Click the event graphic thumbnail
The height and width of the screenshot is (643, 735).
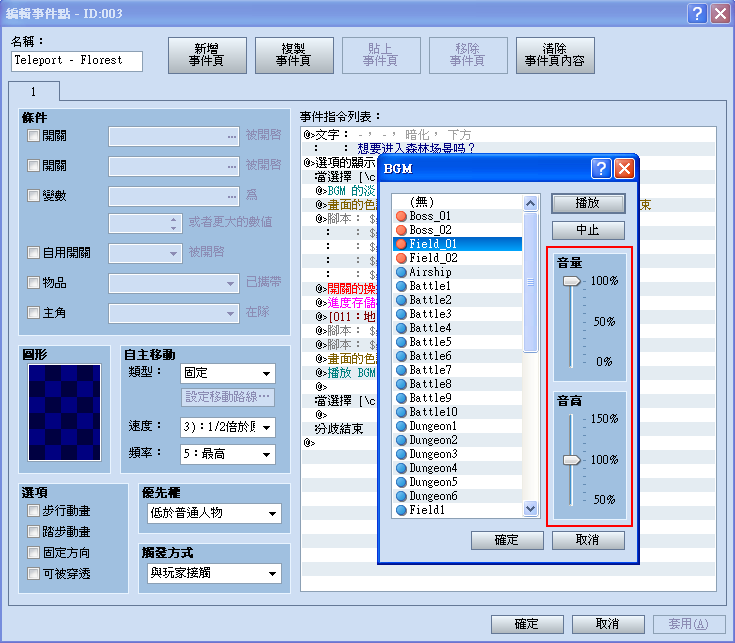coord(64,412)
